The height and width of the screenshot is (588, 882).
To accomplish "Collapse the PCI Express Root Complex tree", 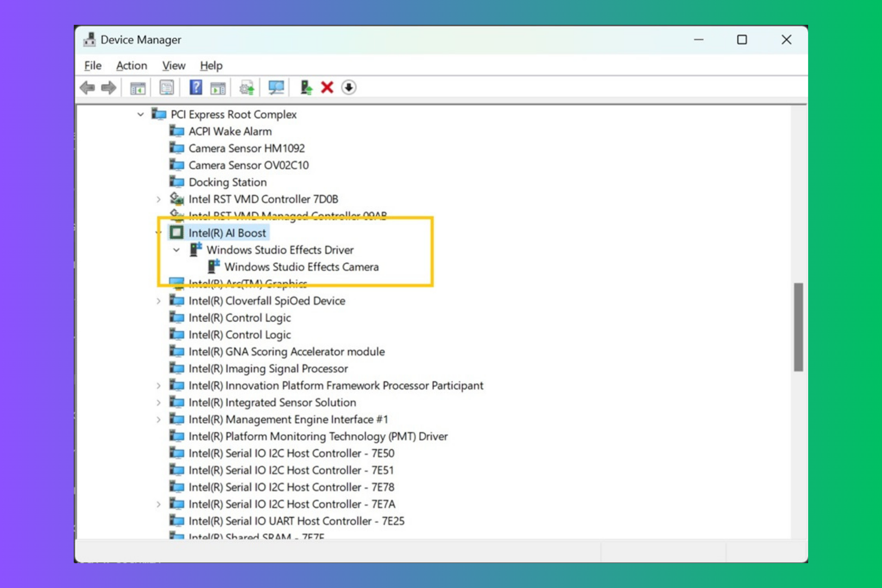I will coord(141,114).
